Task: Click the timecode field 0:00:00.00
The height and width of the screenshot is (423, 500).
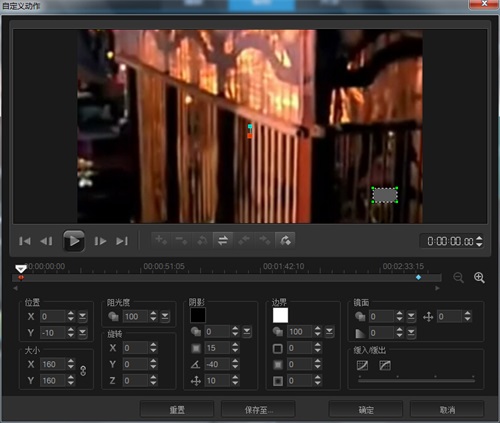Action: (450, 241)
